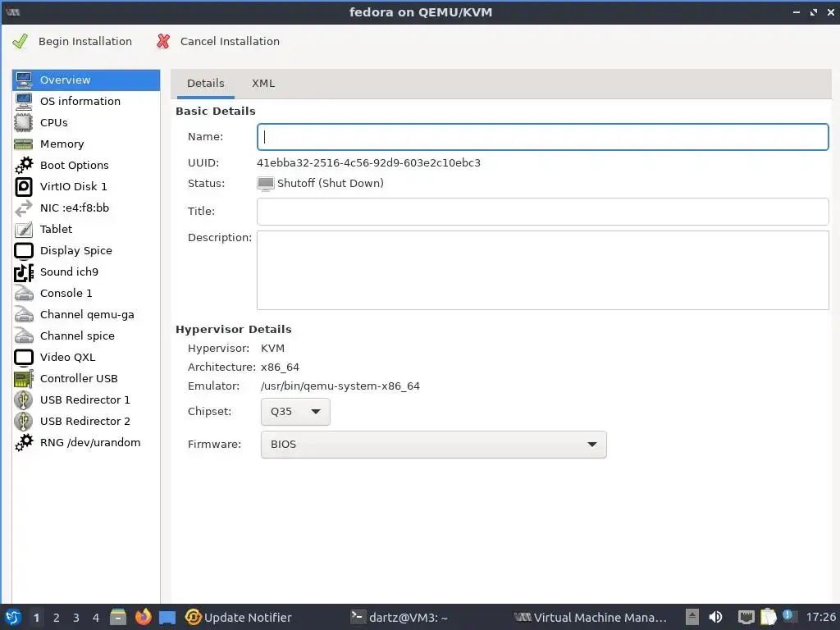Click the Cancel Installation label
Image resolution: width=840 pixels, height=630 pixels.
pyautogui.click(x=230, y=41)
